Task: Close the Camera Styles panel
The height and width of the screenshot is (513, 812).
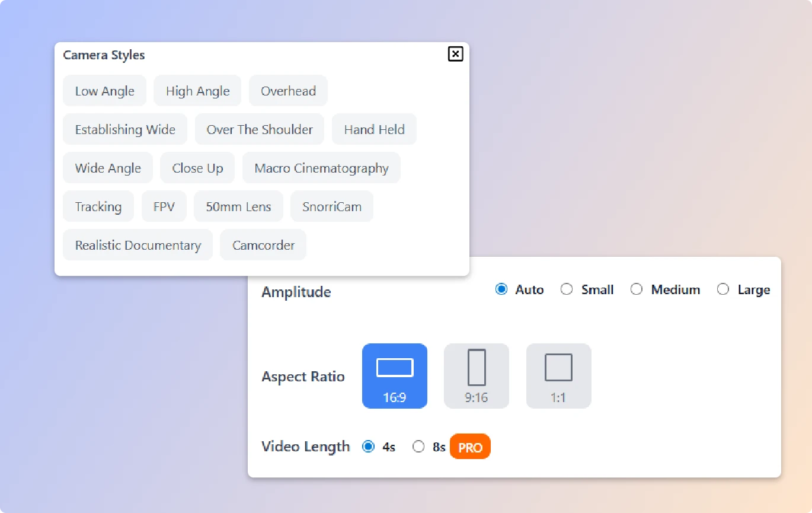Action: tap(455, 55)
